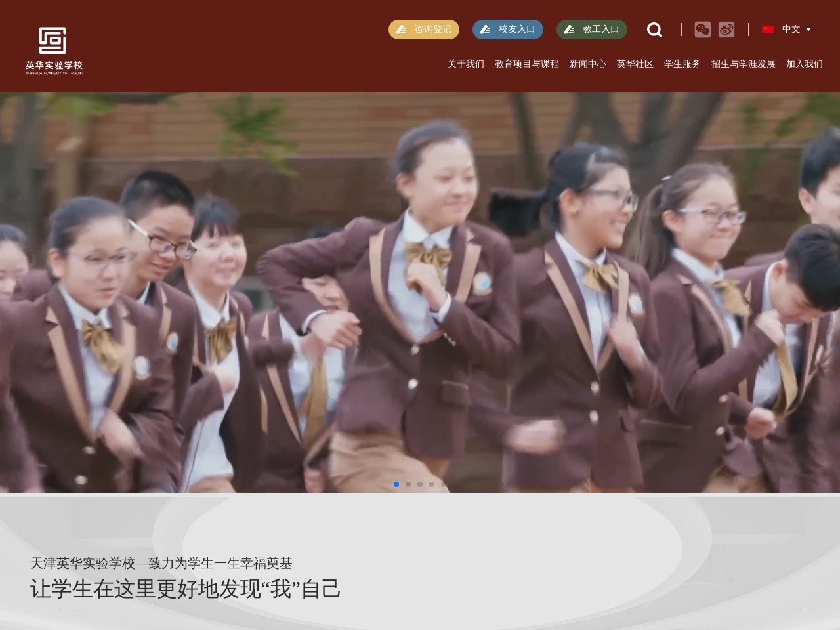Select the fifth carousel slide dot

444,484
